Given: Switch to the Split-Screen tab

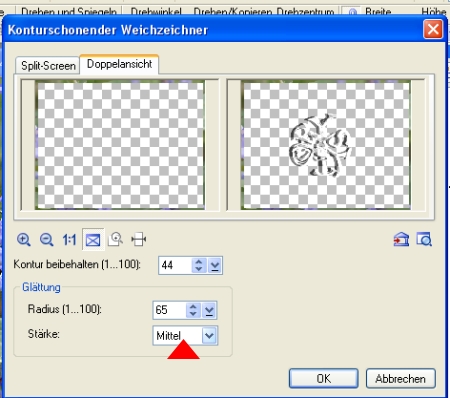Looking at the screenshot, I should pyautogui.click(x=48, y=66).
